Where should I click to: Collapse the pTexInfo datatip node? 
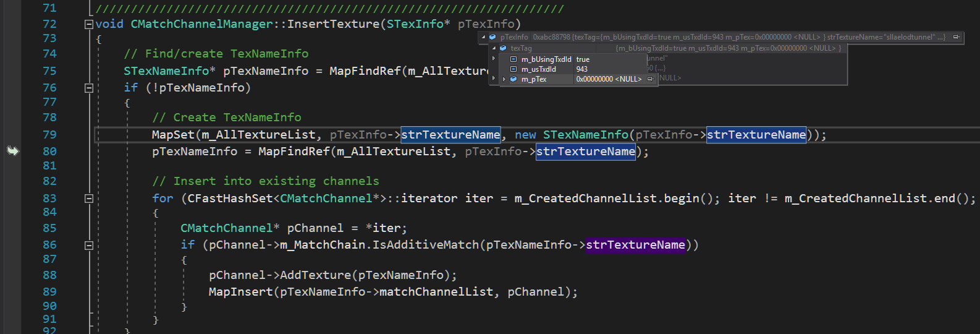coord(483,37)
